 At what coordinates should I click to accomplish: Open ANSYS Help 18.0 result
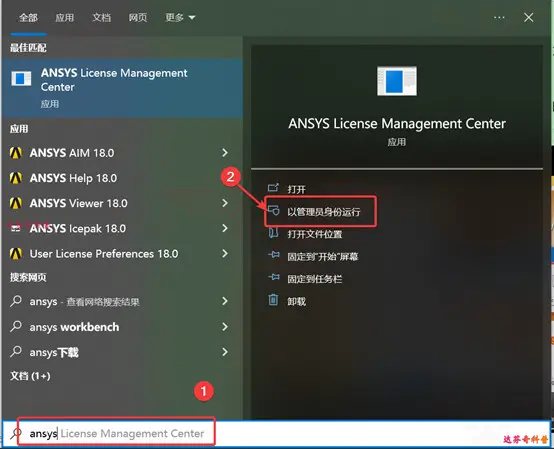[x=122, y=178]
